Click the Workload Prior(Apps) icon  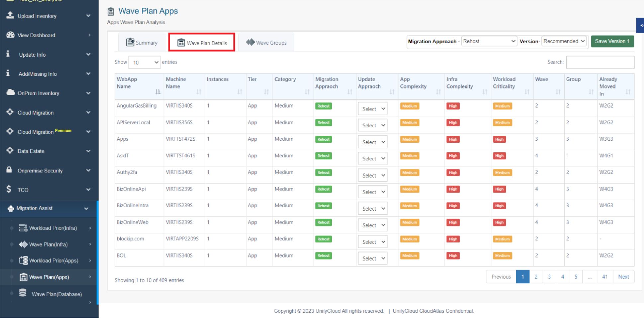(x=23, y=260)
